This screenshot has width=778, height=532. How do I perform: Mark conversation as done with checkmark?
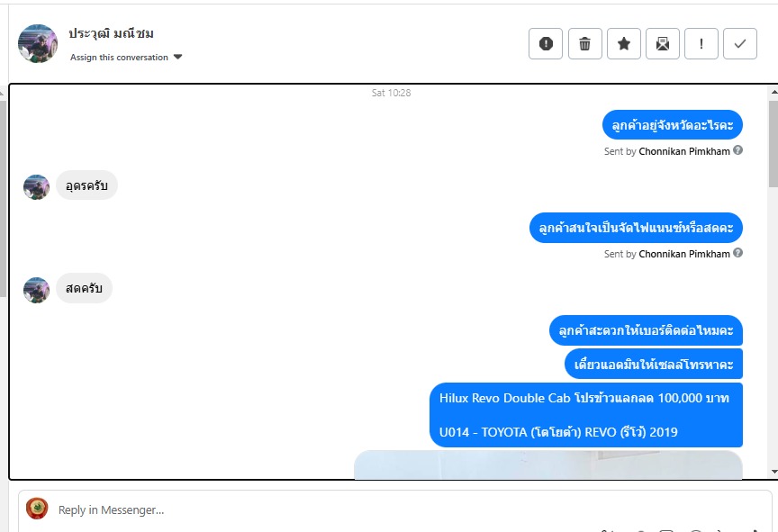pyautogui.click(x=740, y=43)
